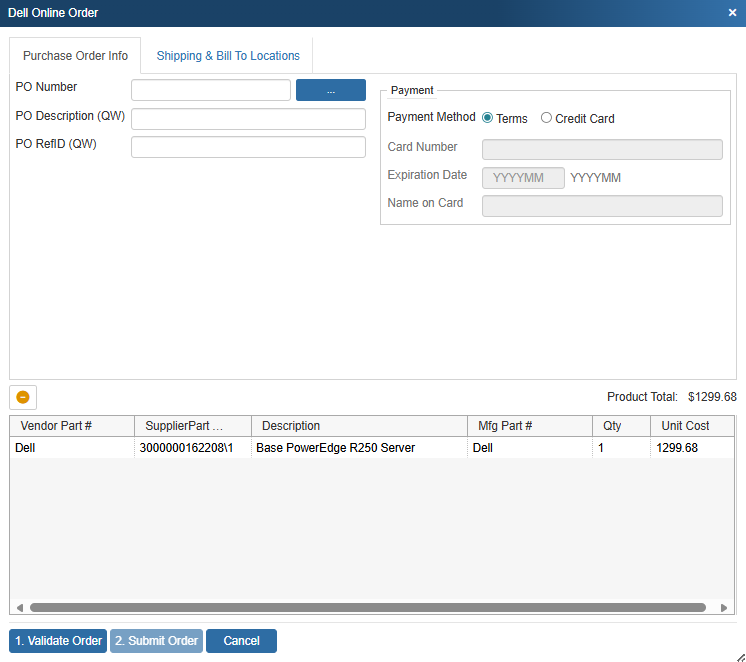Click the Unit Cost column header

pyautogui.click(x=686, y=426)
